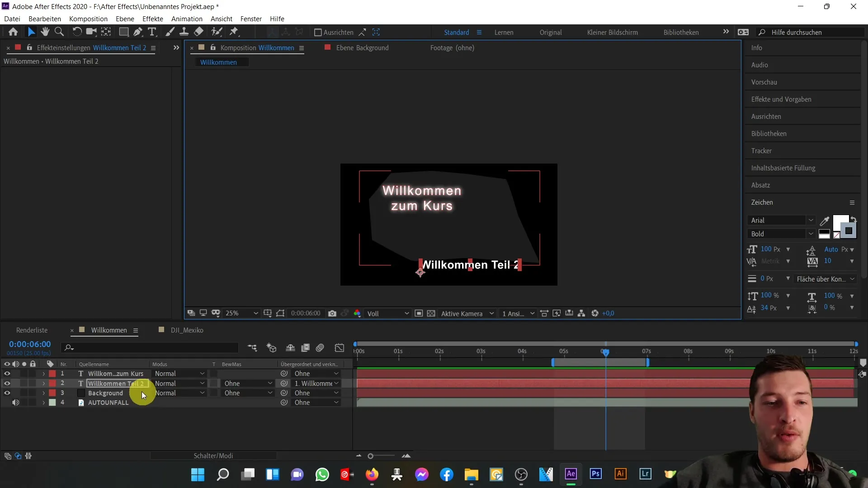The height and width of the screenshot is (488, 868).
Task: Click the Graph Editor toggle icon
Action: (340, 348)
